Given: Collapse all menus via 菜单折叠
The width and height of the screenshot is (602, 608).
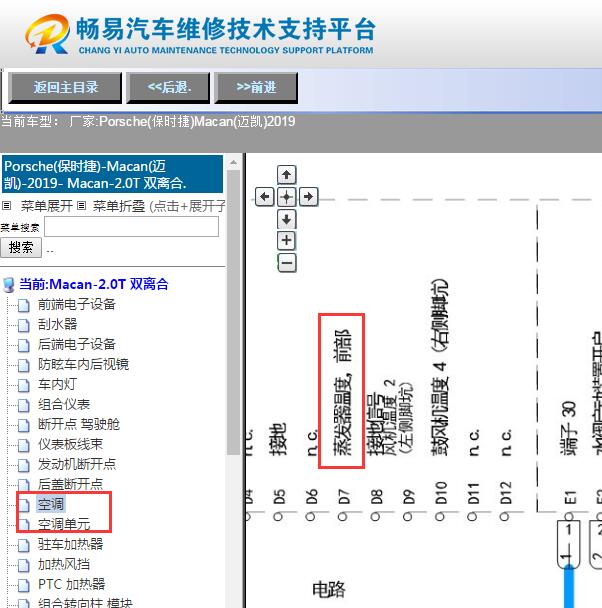Looking at the screenshot, I should 119,206.
